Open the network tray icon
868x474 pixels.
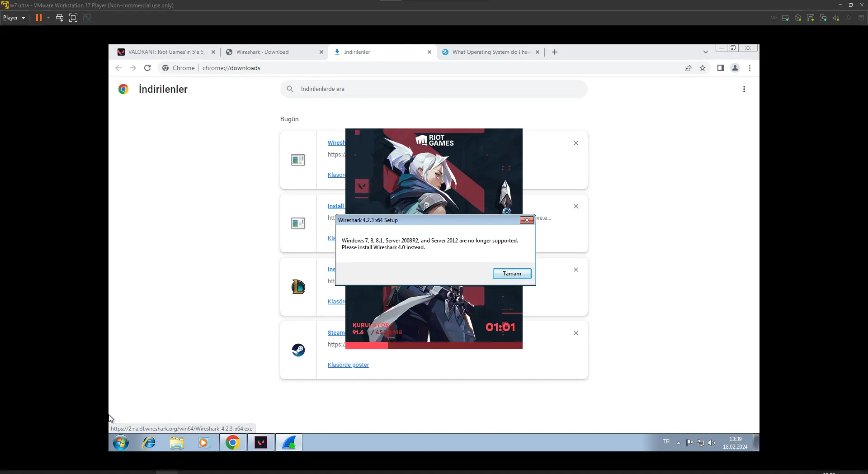(x=701, y=443)
